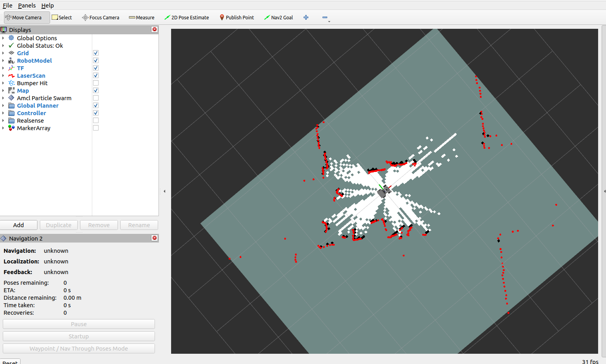
Task: Open the Help menu
Action: tap(47, 6)
